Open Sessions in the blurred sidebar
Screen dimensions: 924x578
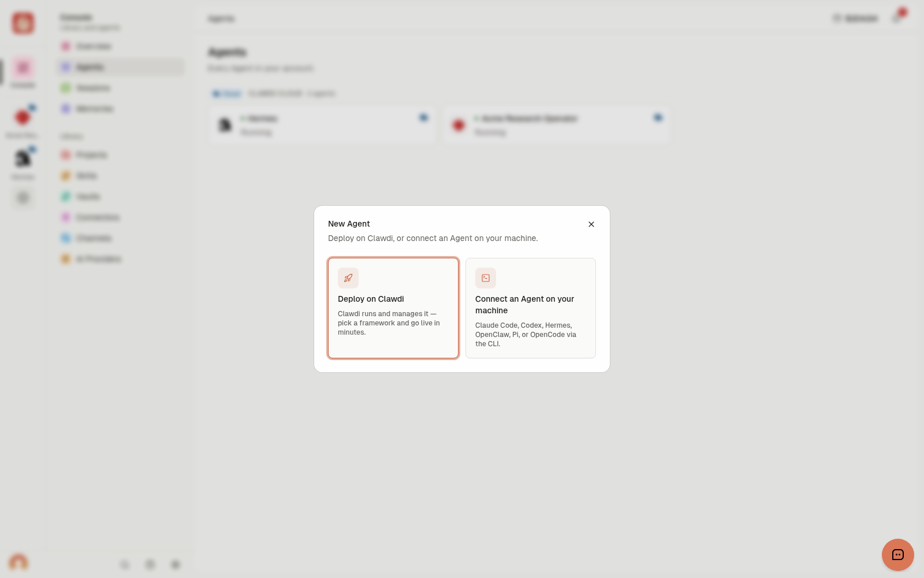[121, 88]
